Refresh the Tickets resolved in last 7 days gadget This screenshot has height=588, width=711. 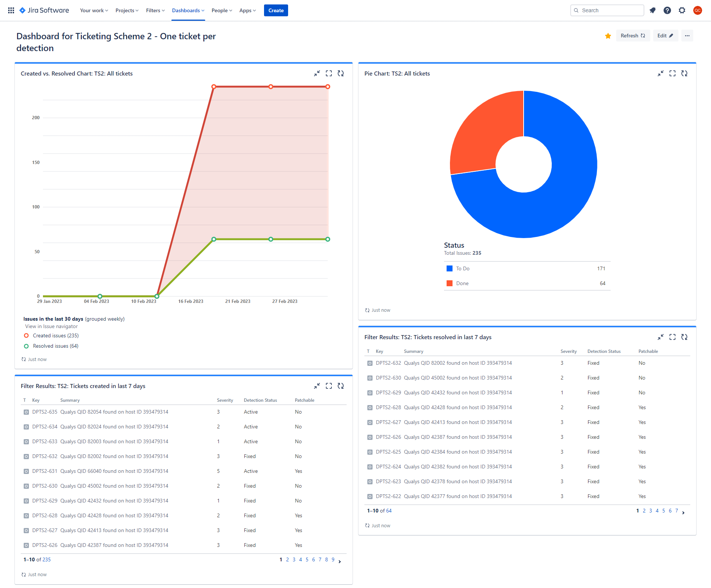[x=685, y=337]
